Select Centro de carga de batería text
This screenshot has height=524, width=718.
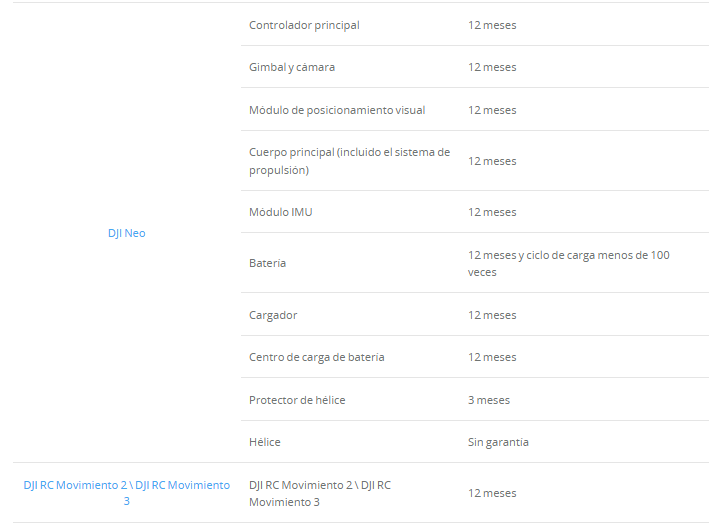(316, 357)
